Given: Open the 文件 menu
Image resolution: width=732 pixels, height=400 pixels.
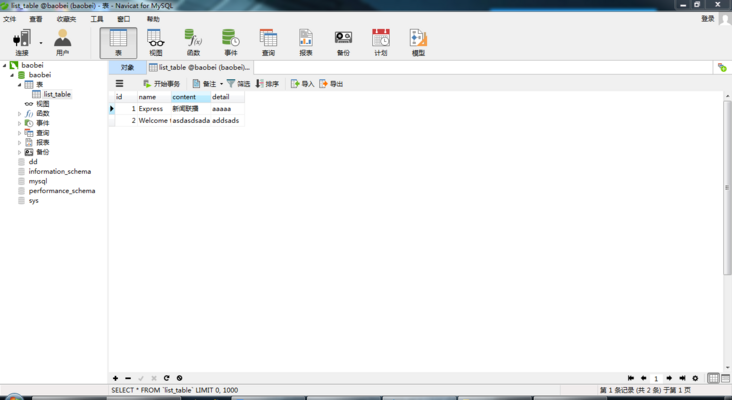Looking at the screenshot, I should [9, 19].
